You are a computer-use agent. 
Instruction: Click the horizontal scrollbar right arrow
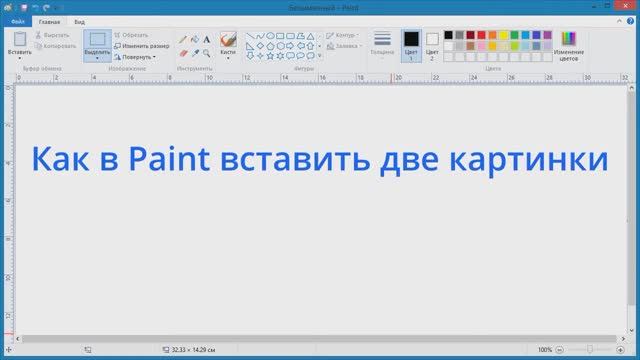click(623, 339)
